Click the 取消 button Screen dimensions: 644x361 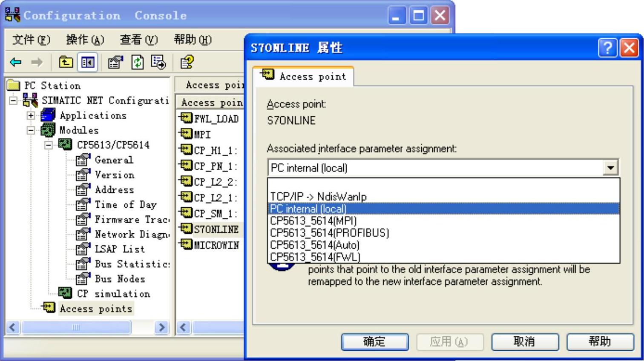click(x=525, y=341)
